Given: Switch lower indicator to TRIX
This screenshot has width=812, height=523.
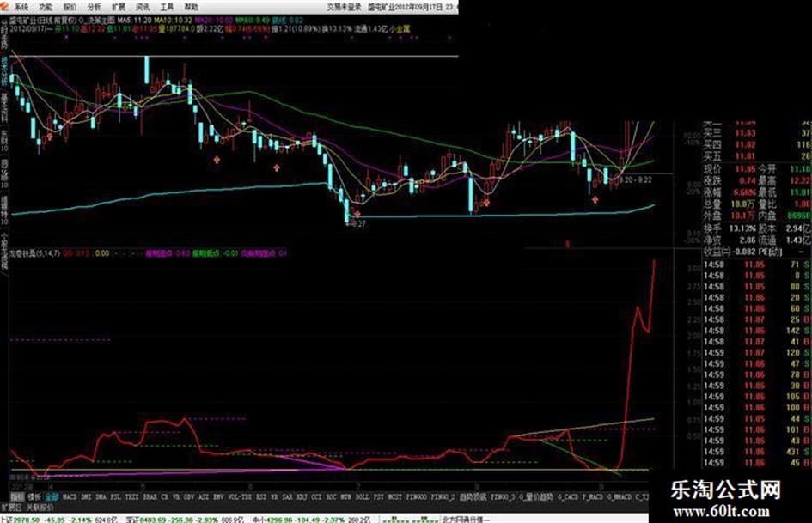Looking at the screenshot, I should click(132, 496).
